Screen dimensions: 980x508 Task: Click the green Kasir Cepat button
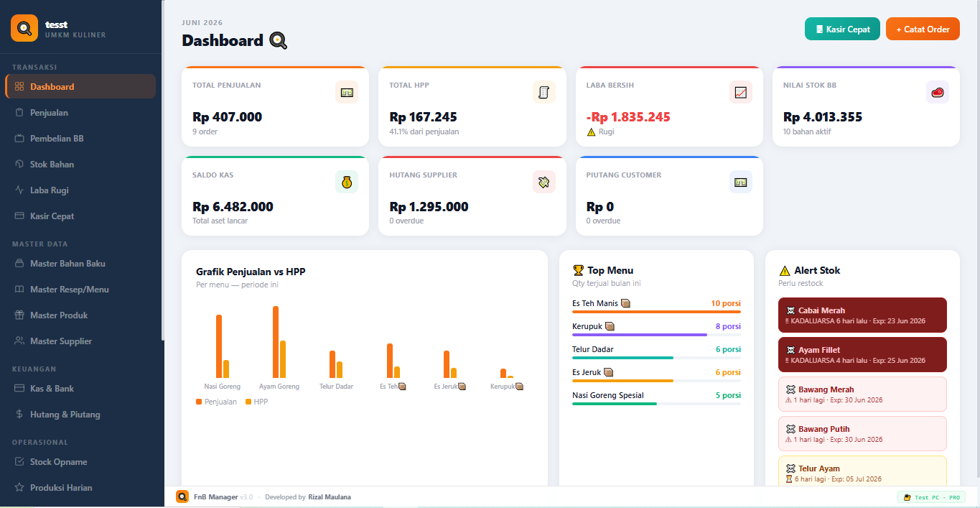pos(842,29)
